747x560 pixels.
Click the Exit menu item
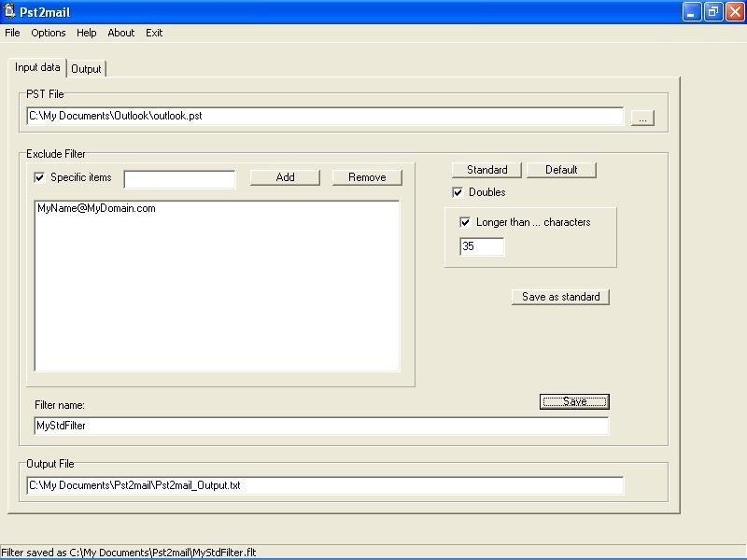click(154, 33)
